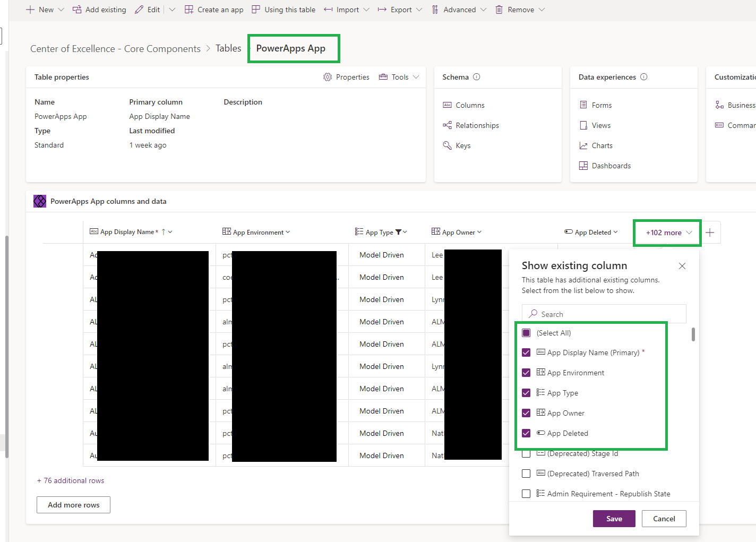Open the +102 more columns dropdown
This screenshot has width=756, height=542.
coord(667,232)
